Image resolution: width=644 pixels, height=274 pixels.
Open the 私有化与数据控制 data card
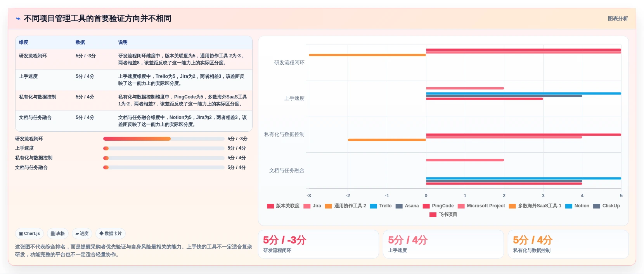pos(568,244)
